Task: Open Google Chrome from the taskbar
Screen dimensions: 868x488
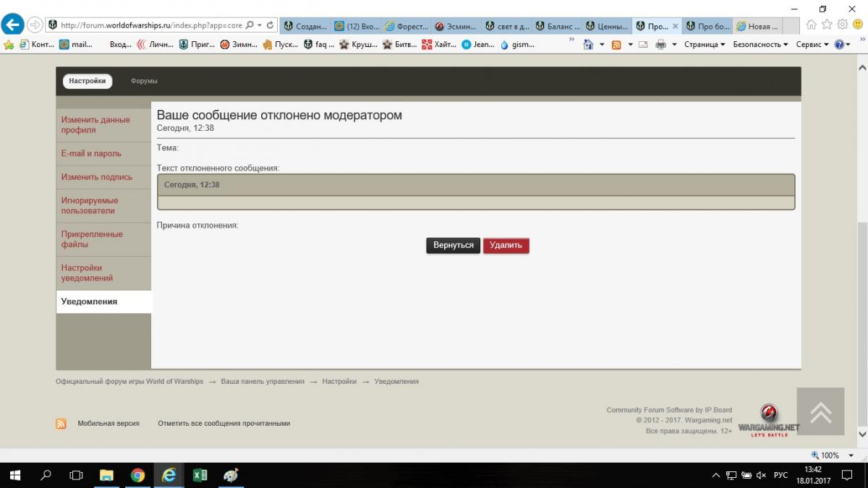Action: 137,475
